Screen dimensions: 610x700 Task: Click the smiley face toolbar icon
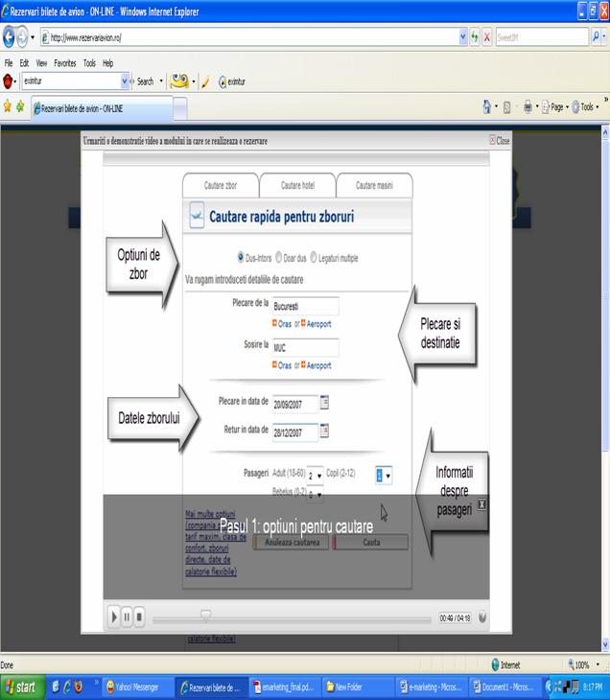(x=178, y=82)
